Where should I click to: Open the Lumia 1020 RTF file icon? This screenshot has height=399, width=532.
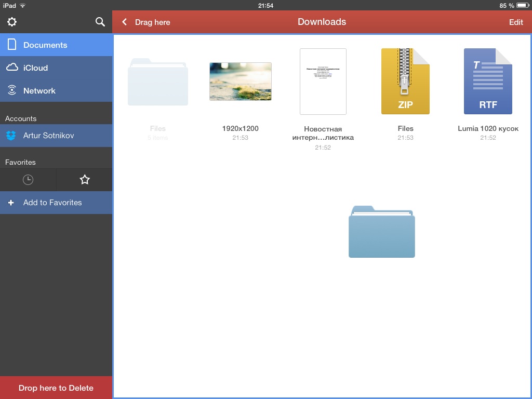point(488,81)
